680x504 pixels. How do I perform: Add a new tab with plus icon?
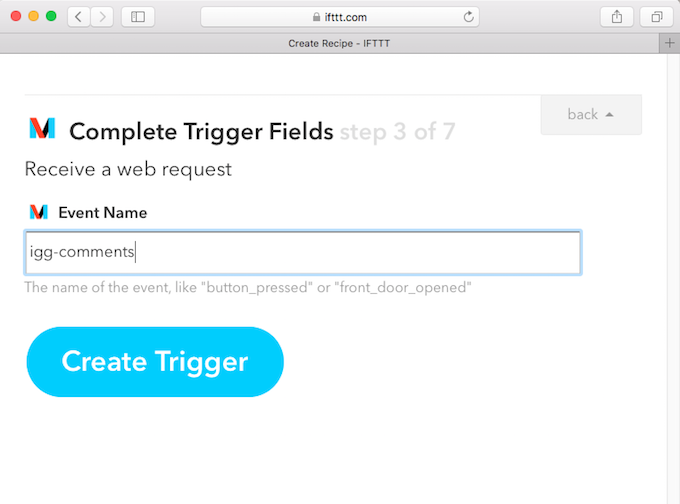670,43
